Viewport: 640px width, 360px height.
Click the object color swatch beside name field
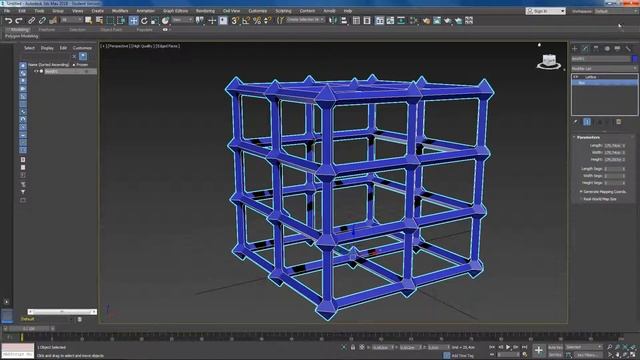(635, 59)
